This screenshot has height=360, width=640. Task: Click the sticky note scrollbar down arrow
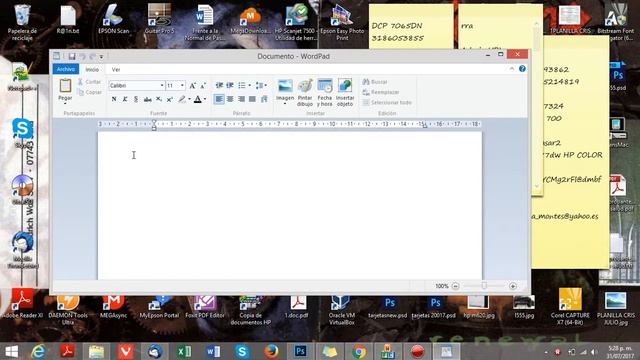[x=537, y=186]
